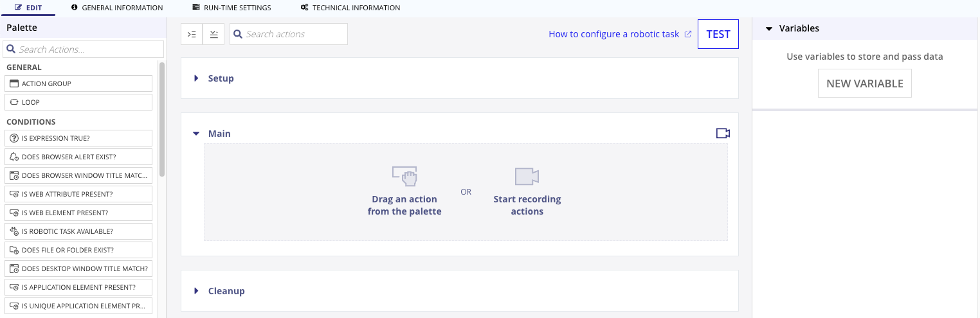Click the Is Application Element Present icon
This screenshot has width=980, height=318.
click(x=14, y=287)
